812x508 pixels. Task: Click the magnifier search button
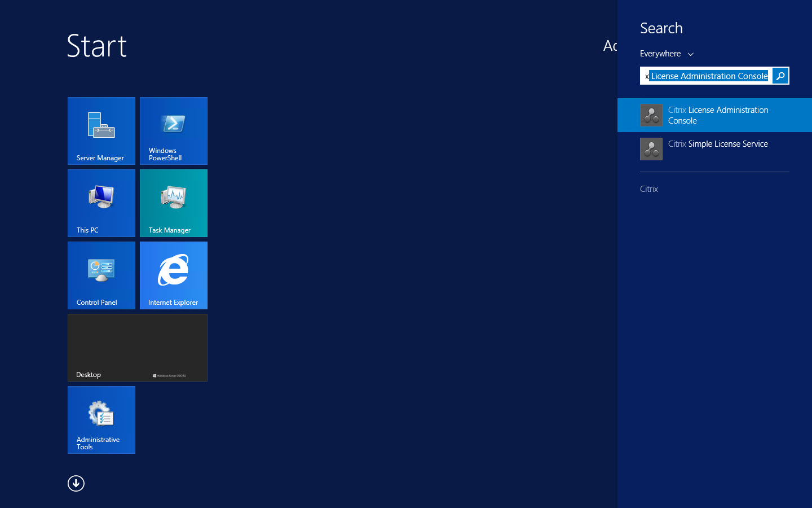coord(780,76)
